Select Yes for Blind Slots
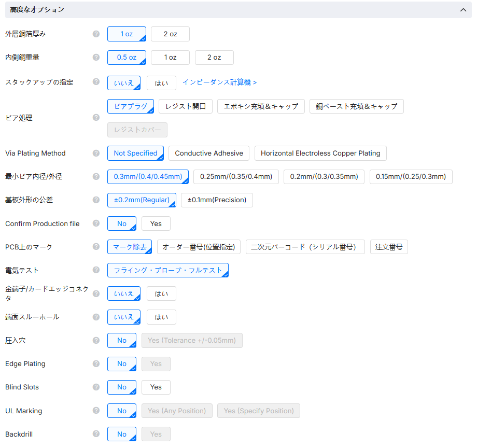477x448 pixels. (156, 387)
